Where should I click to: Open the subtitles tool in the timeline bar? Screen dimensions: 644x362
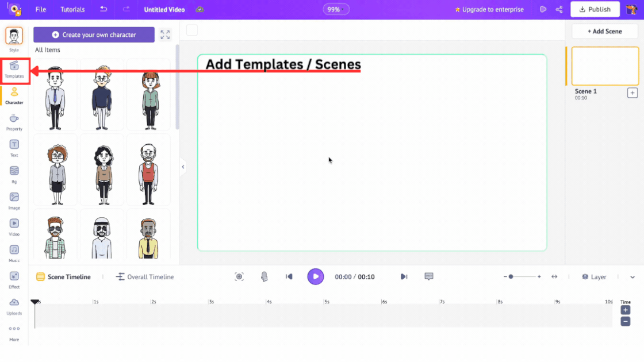pyautogui.click(x=429, y=276)
